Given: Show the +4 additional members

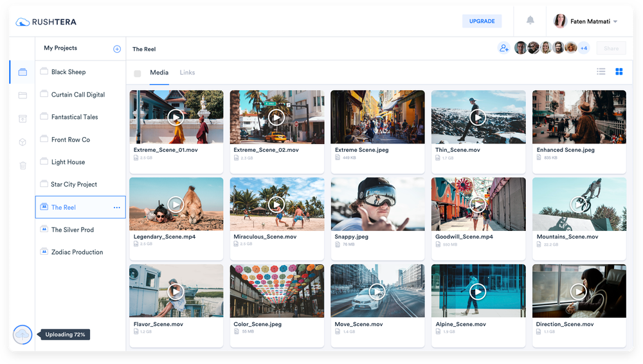Looking at the screenshot, I should (584, 48).
